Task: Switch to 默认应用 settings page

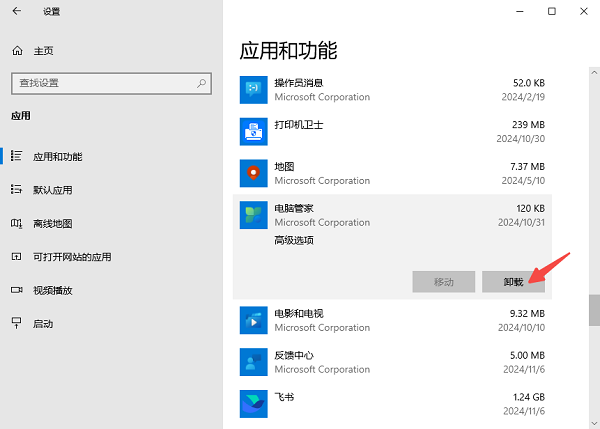Action: tap(52, 189)
